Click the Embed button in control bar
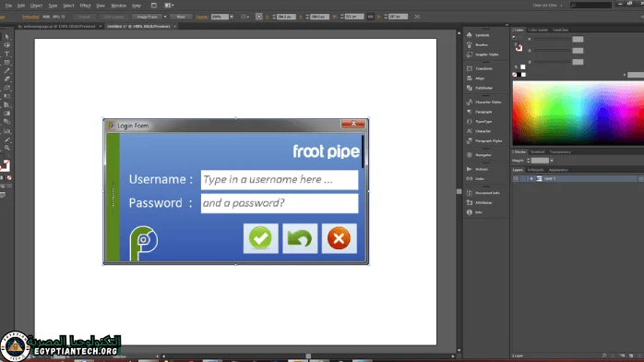 click(85, 17)
